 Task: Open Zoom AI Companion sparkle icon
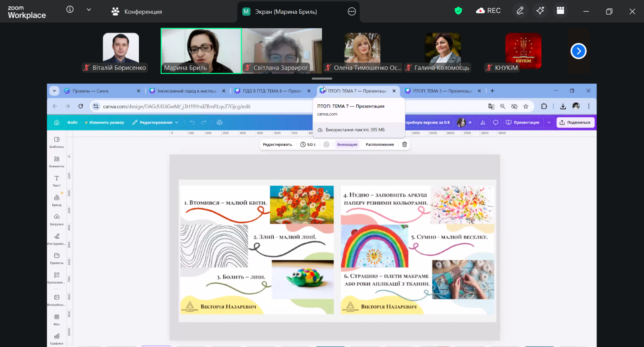(540, 11)
